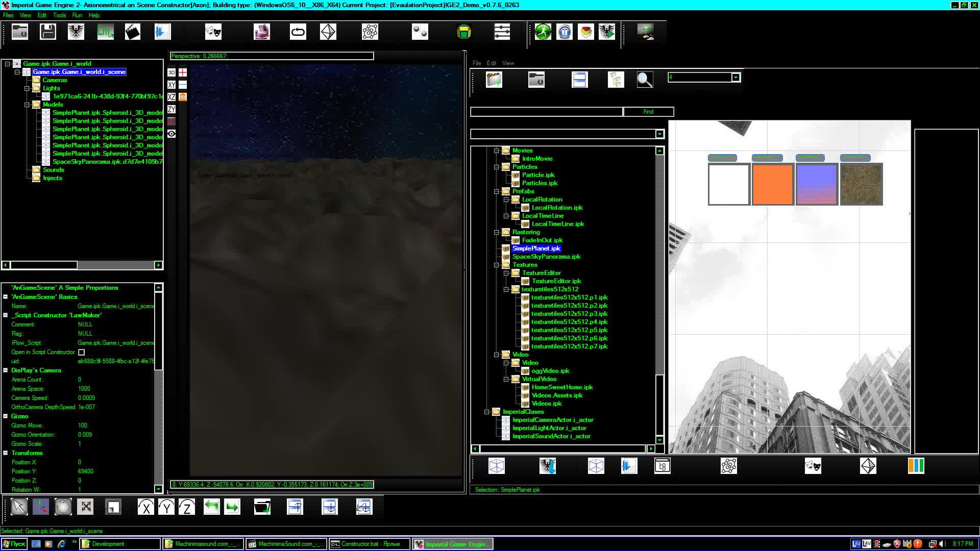This screenshot has height=551, width=980.
Task: Save the project using the floppy disk icon
Action: [47, 32]
